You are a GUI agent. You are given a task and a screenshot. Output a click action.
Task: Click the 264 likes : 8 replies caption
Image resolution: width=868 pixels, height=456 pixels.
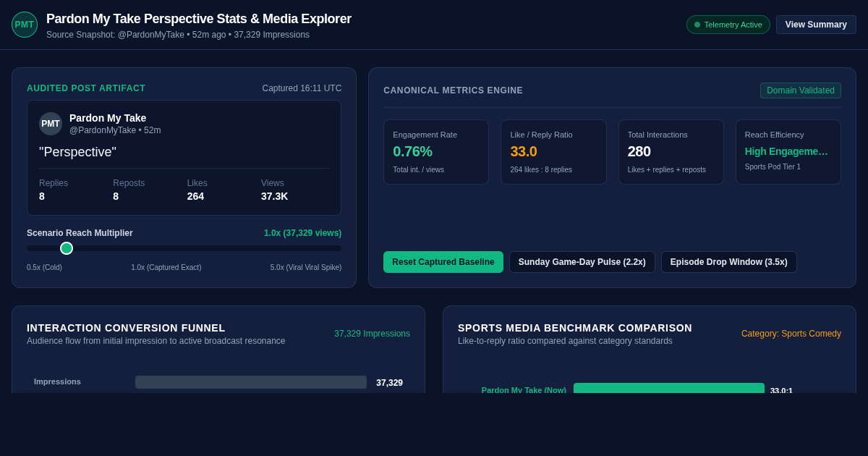[x=541, y=170]
